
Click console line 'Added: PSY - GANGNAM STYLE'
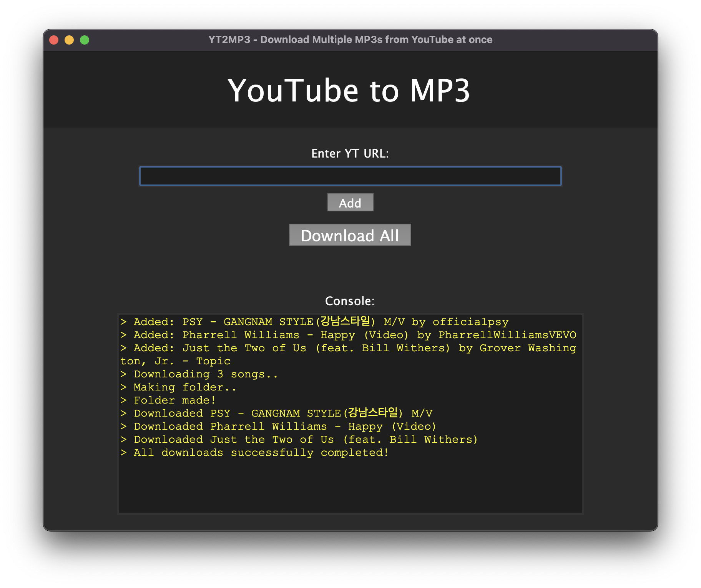click(314, 322)
